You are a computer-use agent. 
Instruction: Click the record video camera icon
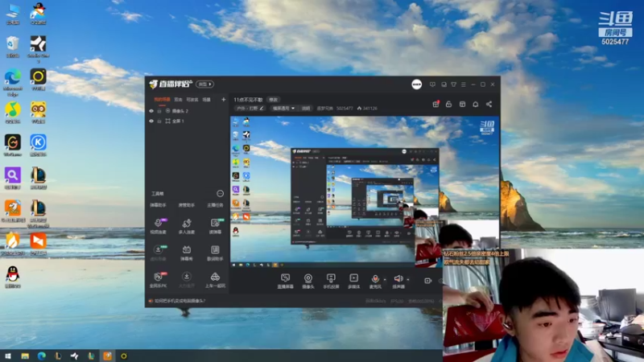tap(427, 281)
